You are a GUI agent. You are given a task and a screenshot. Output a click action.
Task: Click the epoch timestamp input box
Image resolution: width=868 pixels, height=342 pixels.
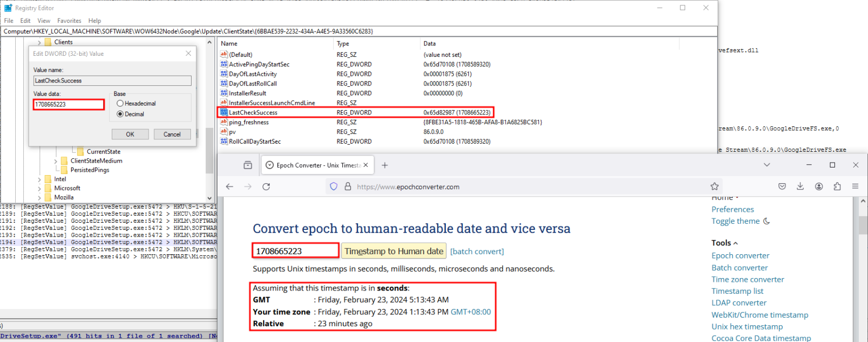(296, 251)
